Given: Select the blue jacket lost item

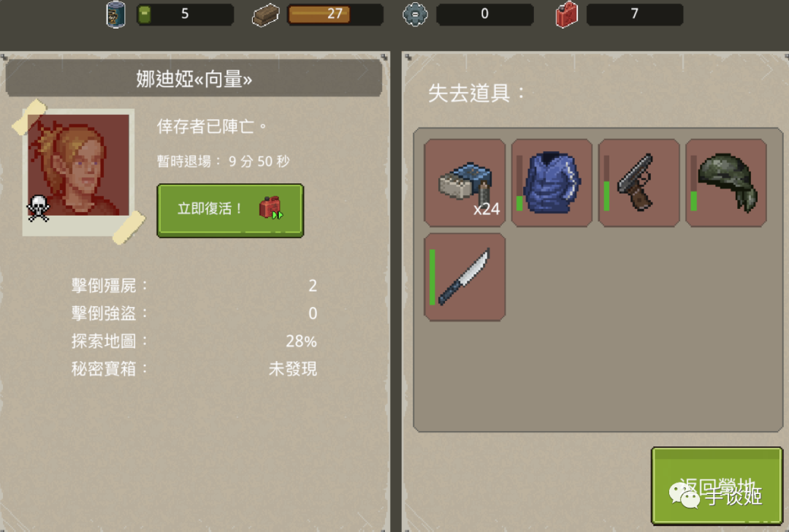Looking at the screenshot, I should [x=552, y=183].
